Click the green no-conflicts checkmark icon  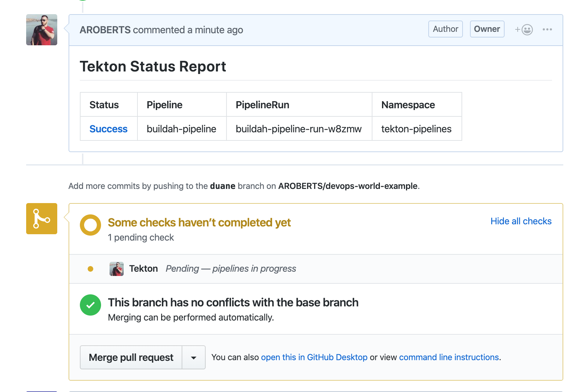click(x=90, y=305)
